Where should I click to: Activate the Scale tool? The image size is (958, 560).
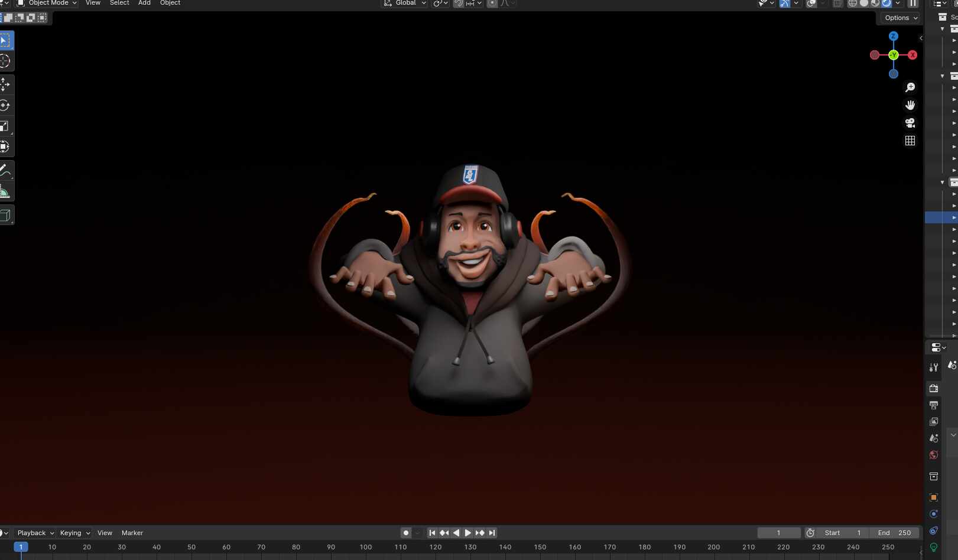click(x=5, y=126)
